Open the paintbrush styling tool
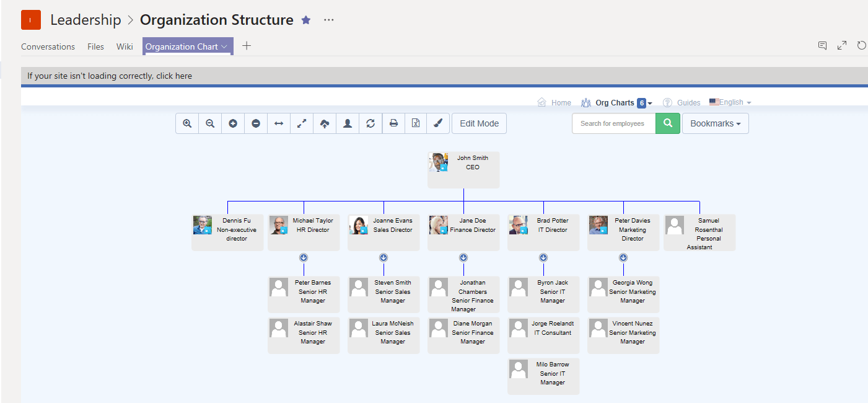868x403 pixels. coord(438,123)
